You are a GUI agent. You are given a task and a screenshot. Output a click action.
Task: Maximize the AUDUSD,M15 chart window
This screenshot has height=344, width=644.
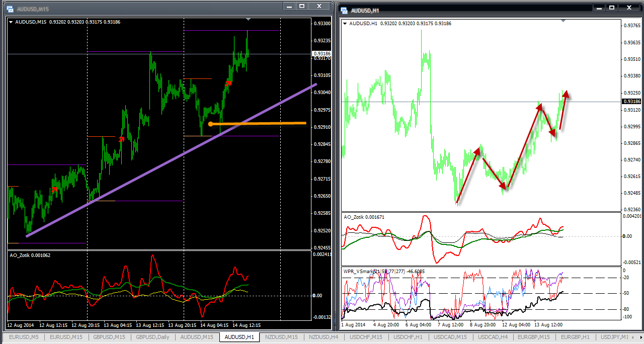(x=302, y=6)
